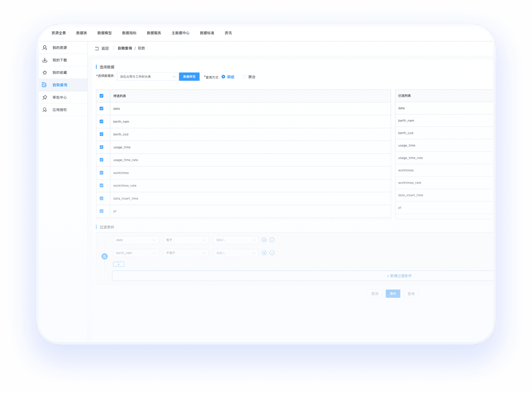Click the 新增过滤条件 link
Viewport: 532px width, 393px height.
coord(399,276)
